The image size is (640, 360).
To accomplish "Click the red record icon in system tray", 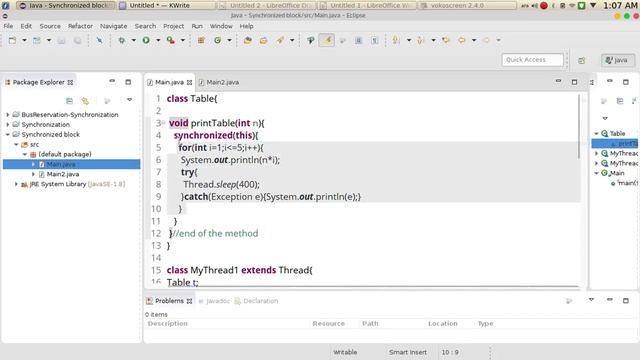I will tap(544, 6).
